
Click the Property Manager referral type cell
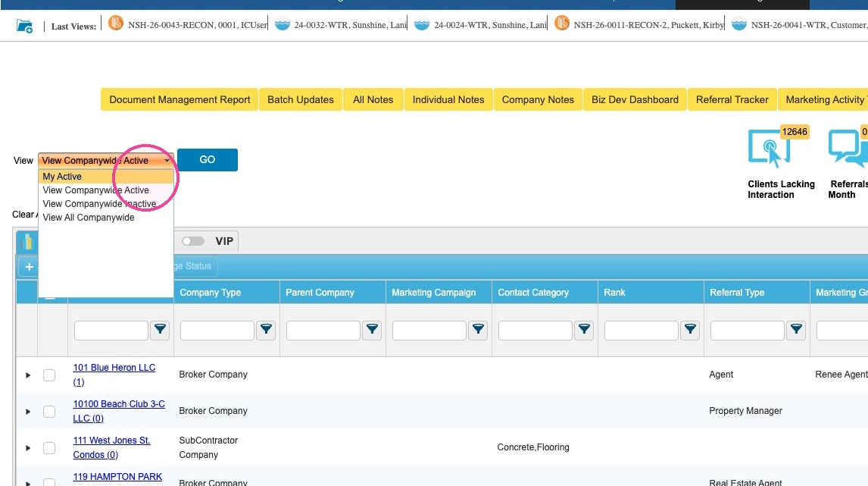point(745,411)
